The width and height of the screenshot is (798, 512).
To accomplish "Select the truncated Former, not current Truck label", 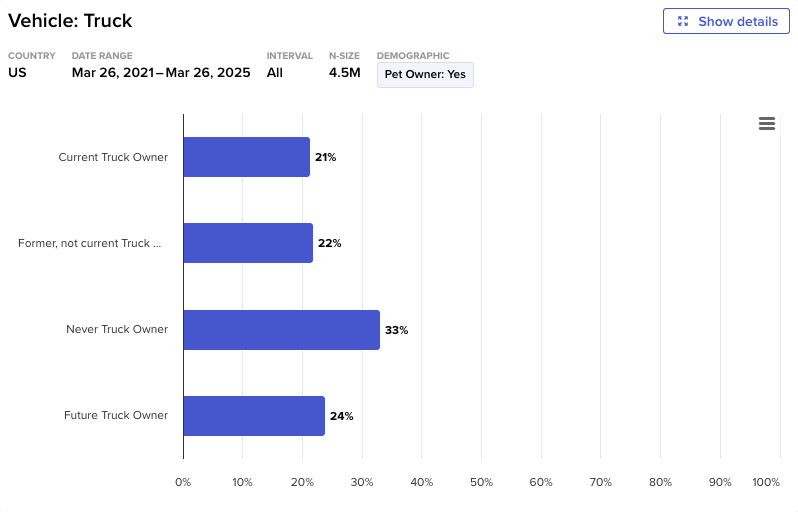I will (90, 243).
